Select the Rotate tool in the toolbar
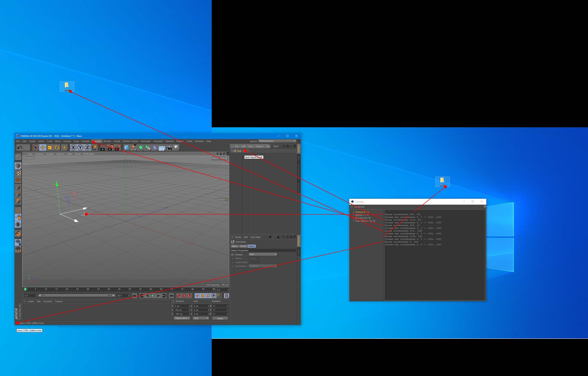588x376 pixels. tap(57, 147)
